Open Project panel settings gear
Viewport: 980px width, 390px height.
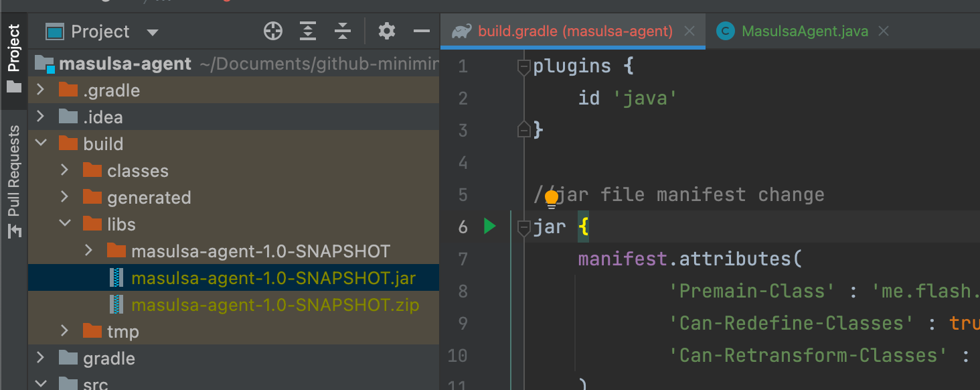pyautogui.click(x=387, y=31)
